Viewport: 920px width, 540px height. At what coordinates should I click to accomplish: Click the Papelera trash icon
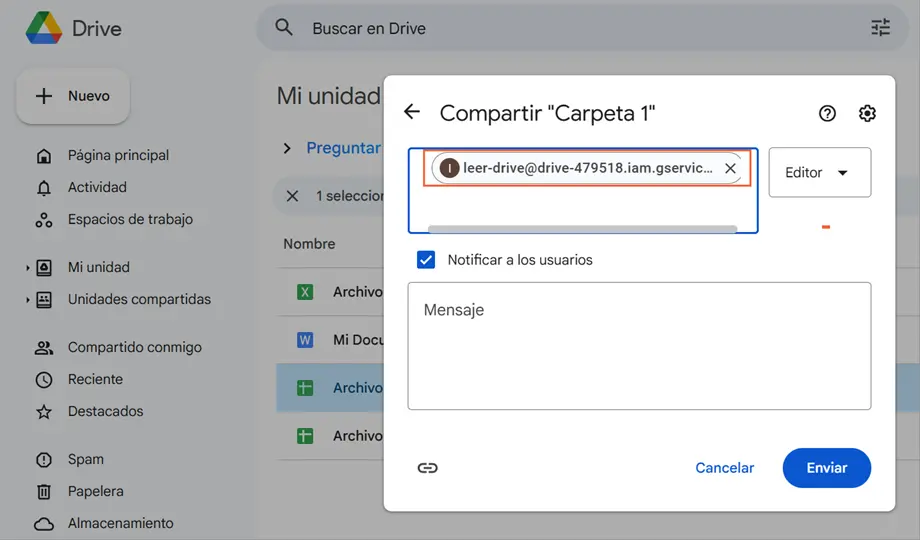44,492
